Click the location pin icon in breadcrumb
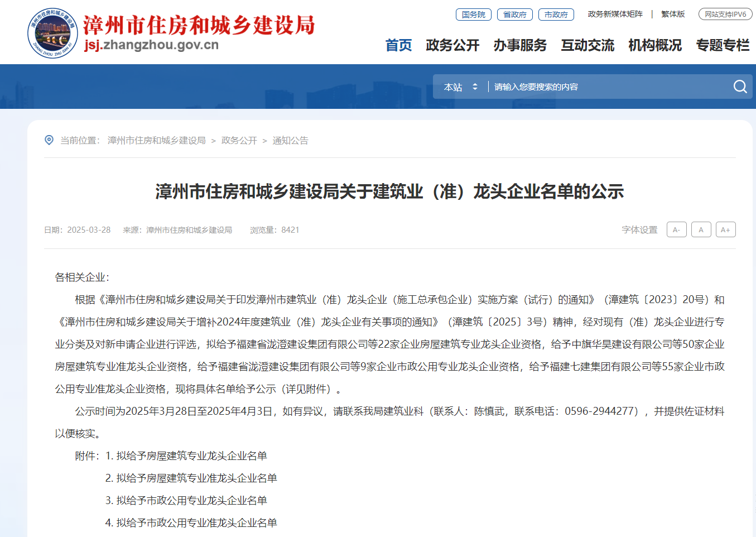Screen dimensions: 756x537 (49, 140)
